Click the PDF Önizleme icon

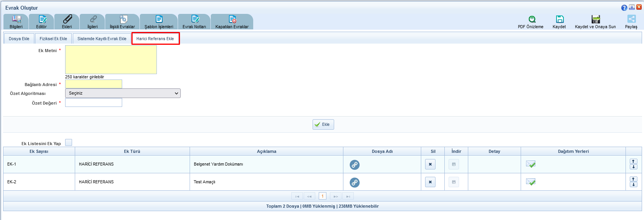531,19
